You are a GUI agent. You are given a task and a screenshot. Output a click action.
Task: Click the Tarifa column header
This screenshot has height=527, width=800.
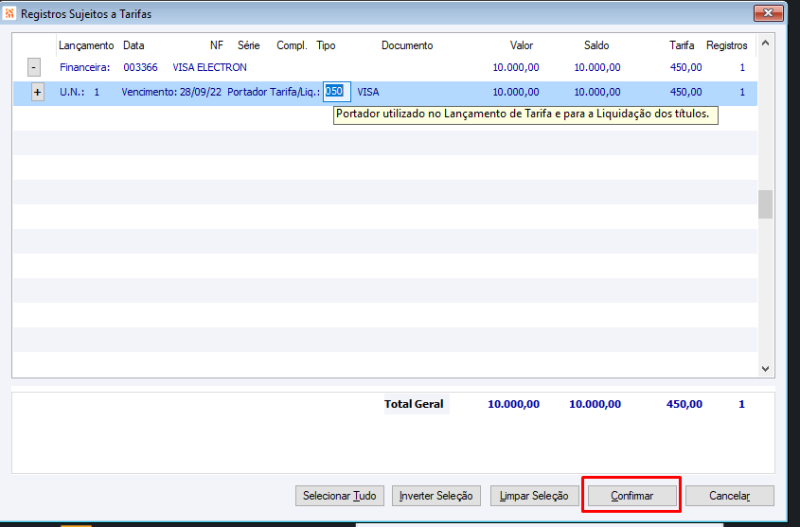682,45
